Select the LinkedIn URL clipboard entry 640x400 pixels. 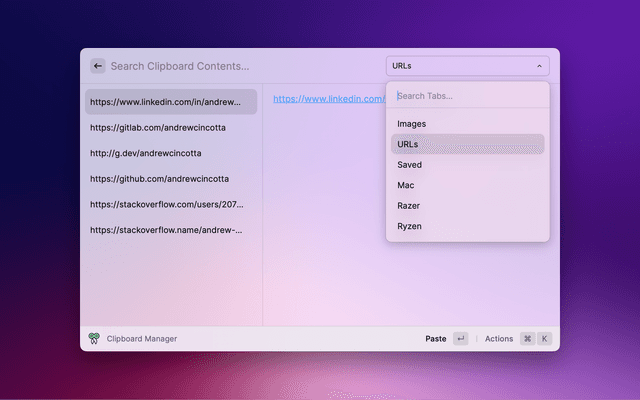tap(170, 101)
